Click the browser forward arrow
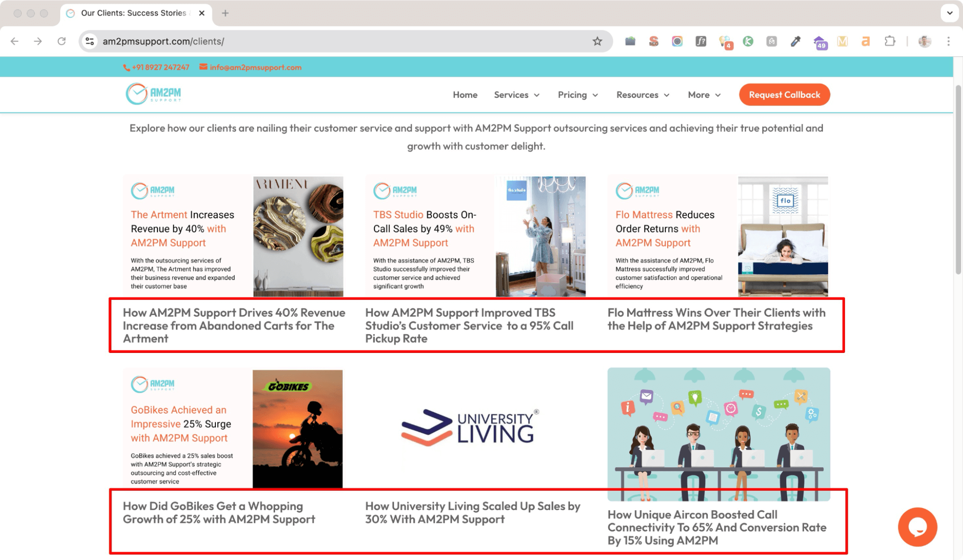 pyautogui.click(x=38, y=41)
